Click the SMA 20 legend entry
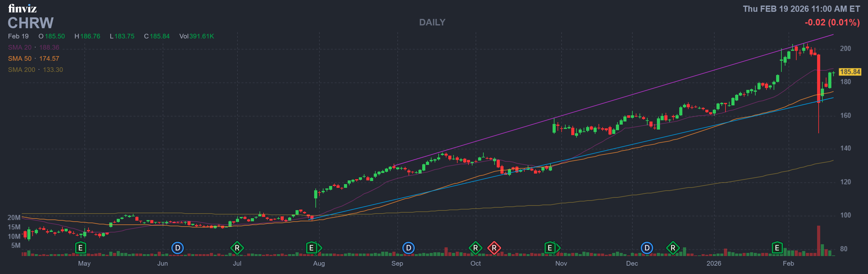 coord(33,47)
